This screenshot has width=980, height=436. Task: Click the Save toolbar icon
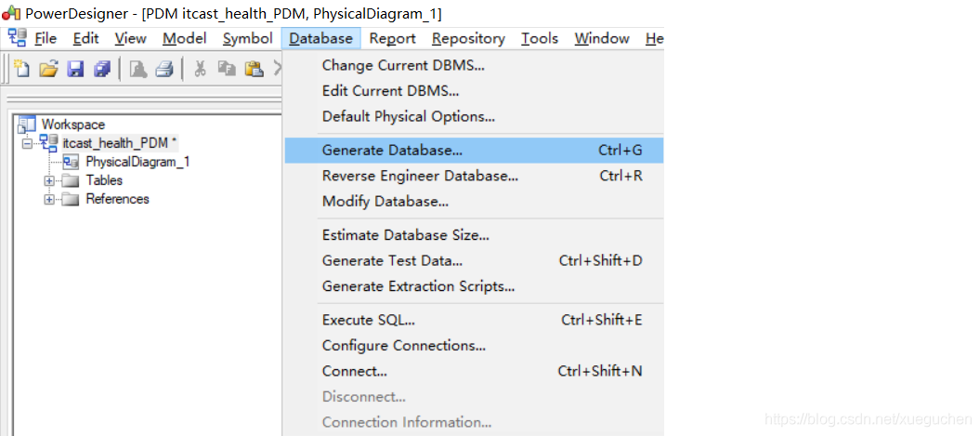(x=75, y=68)
